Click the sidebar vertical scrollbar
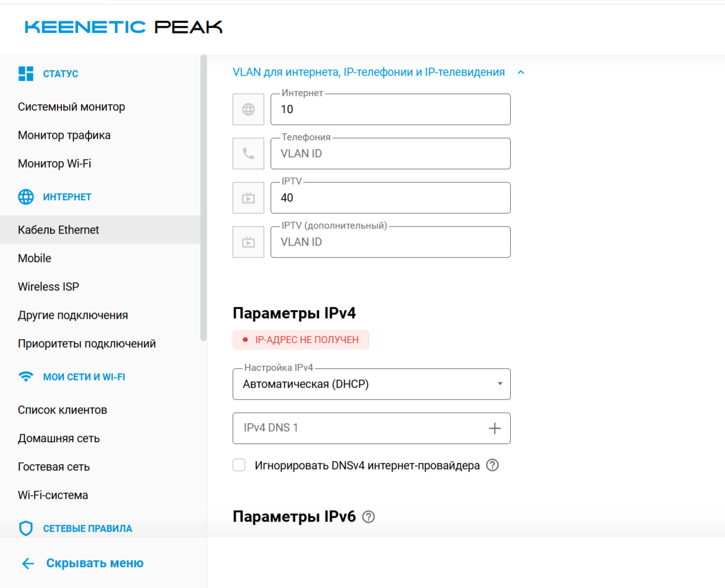The height and width of the screenshot is (588, 725). point(204,198)
